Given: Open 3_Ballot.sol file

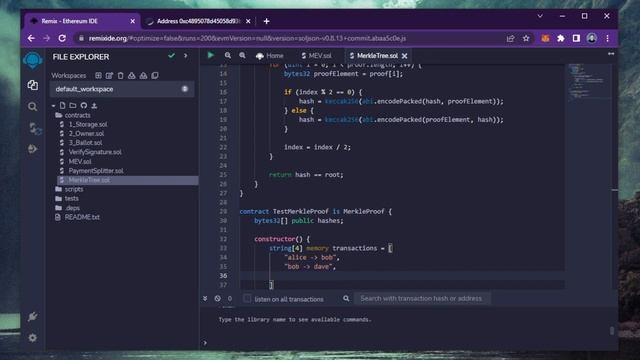Looking at the screenshot, I should point(85,142).
